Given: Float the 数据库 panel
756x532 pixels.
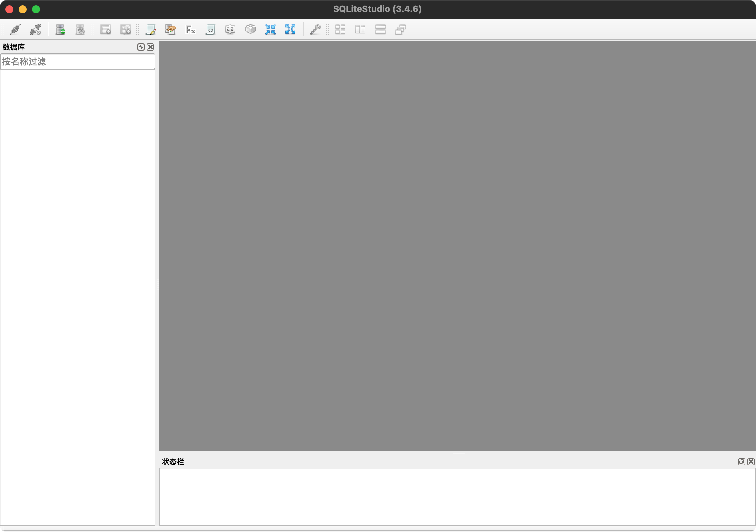Looking at the screenshot, I should tap(141, 47).
